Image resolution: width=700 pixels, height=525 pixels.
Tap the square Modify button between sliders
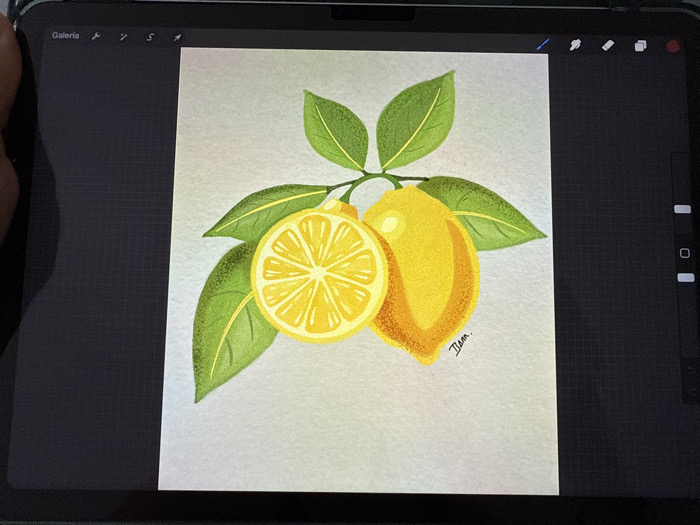[x=684, y=253]
